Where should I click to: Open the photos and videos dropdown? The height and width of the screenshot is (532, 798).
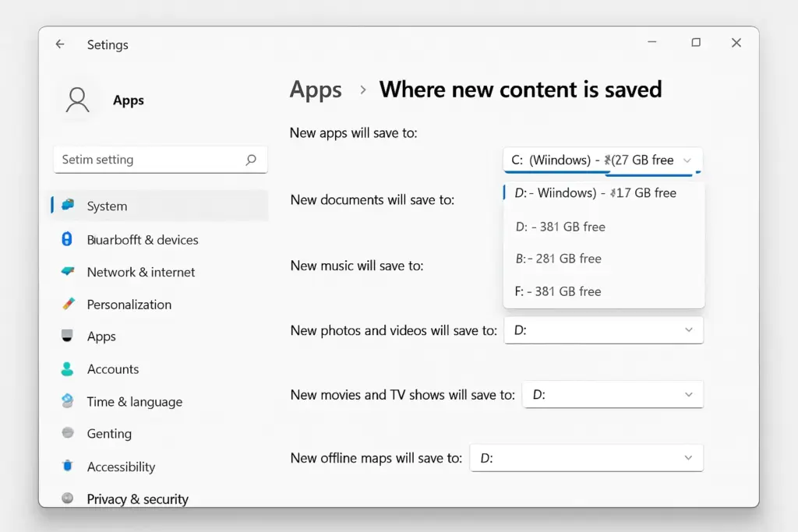coord(604,330)
